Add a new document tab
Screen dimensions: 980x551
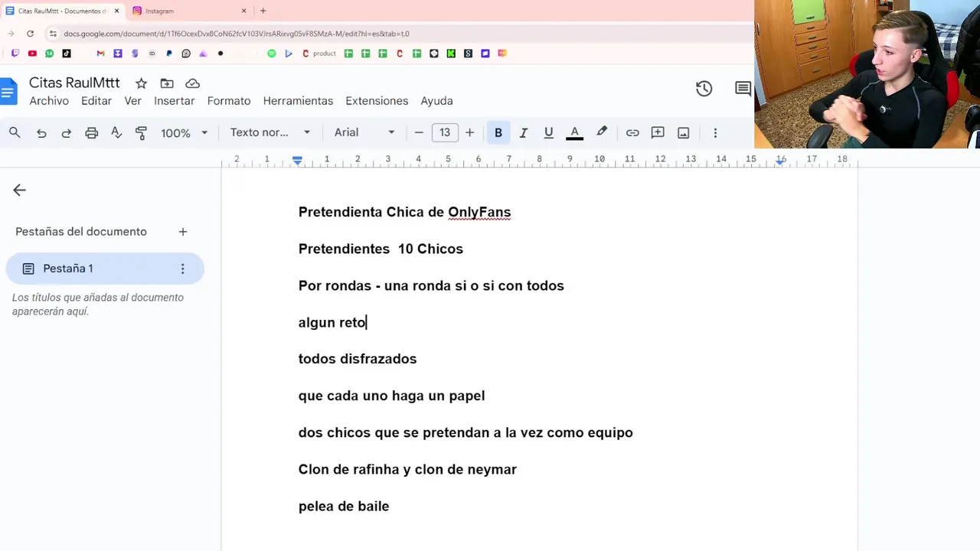point(183,232)
